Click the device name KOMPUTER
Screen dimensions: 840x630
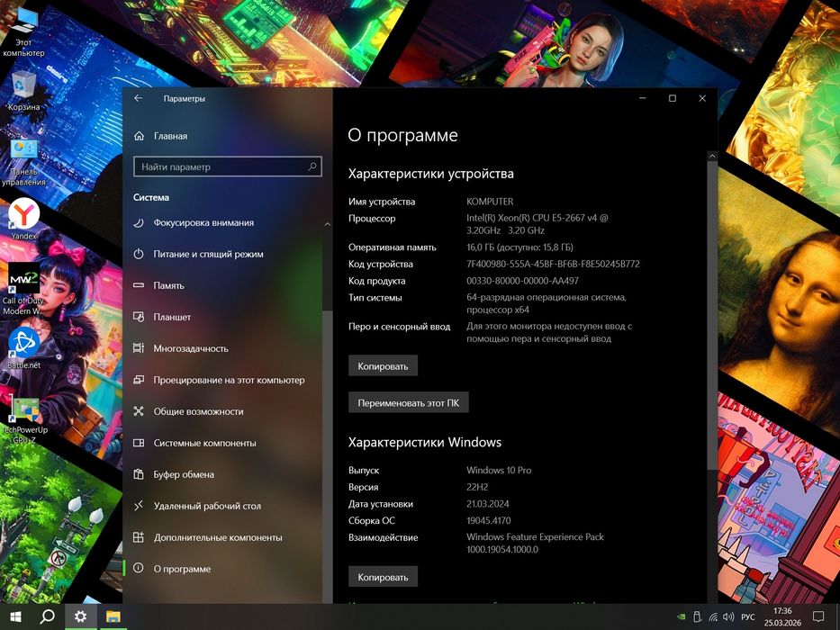point(490,202)
